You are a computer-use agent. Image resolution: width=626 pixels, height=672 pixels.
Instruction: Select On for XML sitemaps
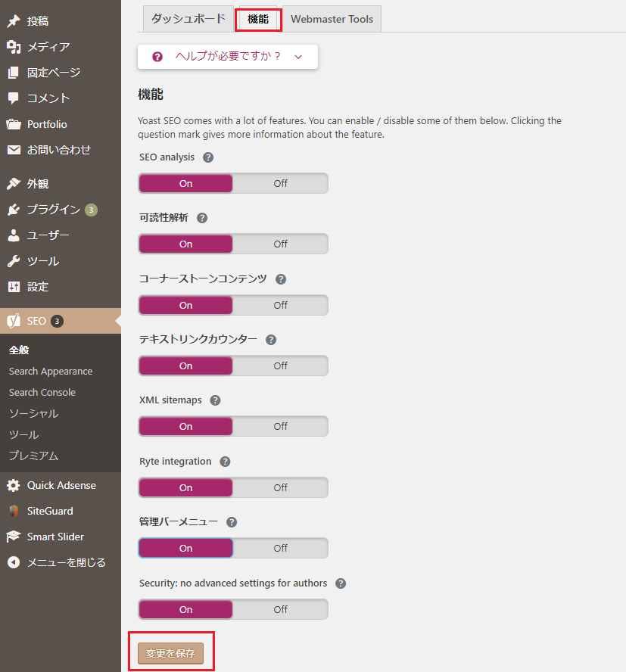(x=185, y=426)
